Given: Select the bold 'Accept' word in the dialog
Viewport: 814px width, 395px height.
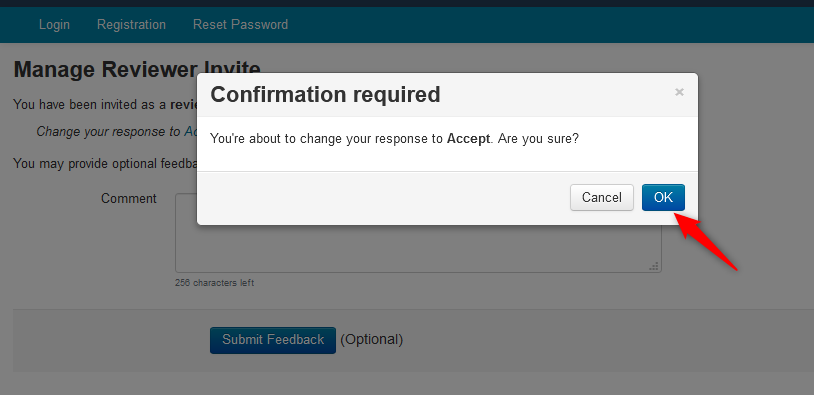Looking at the screenshot, I should coord(468,139).
